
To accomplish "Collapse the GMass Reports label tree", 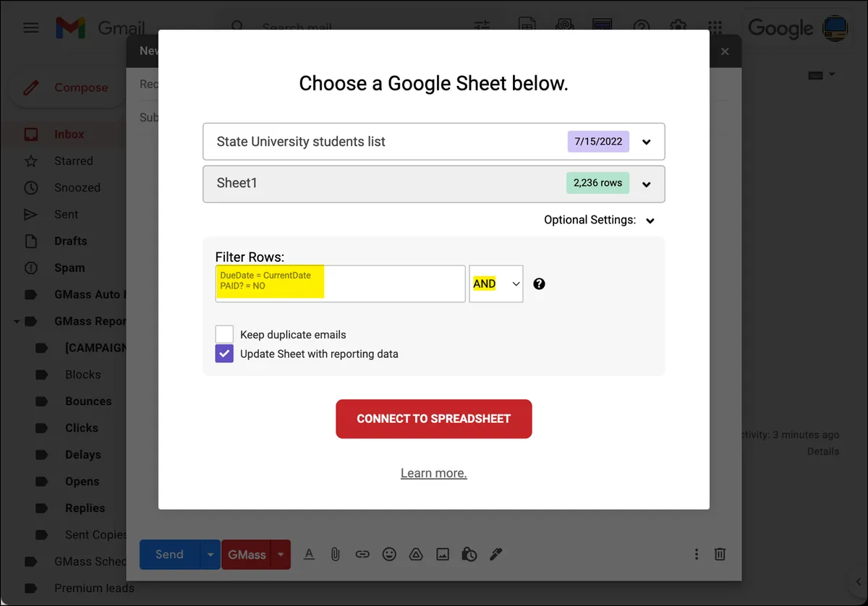I will click(x=16, y=321).
